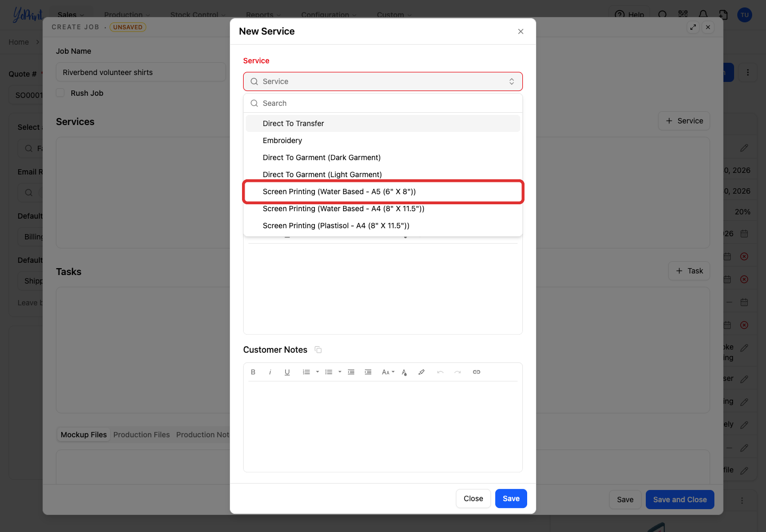This screenshot has height=532, width=766.
Task: Switch to Production Files tab
Action: (x=141, y=435)
